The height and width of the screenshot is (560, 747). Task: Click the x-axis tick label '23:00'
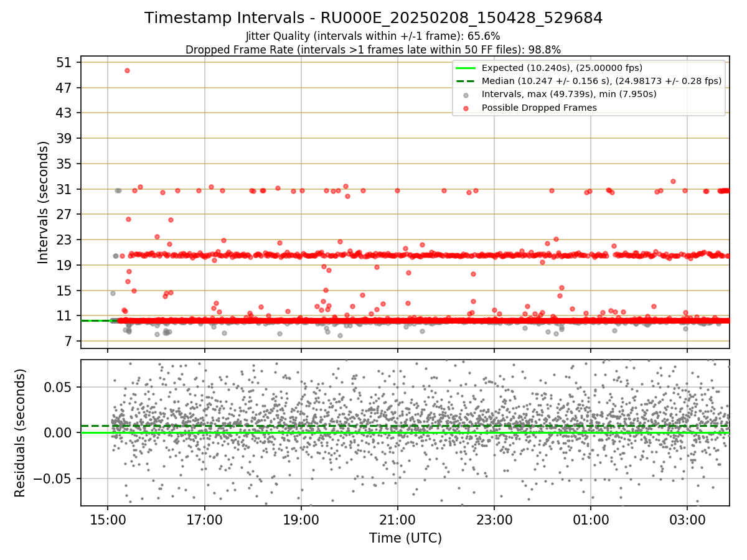[x=494, y=520]
